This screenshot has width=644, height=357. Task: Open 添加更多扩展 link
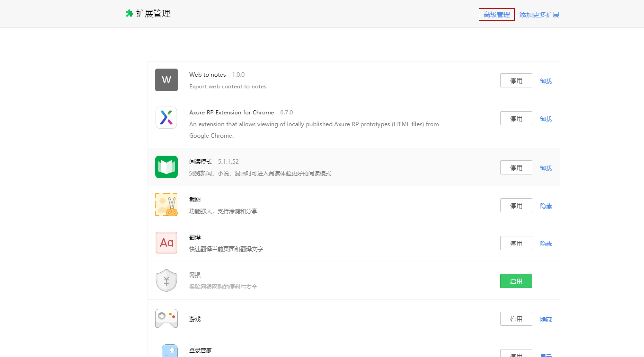tap(539, 15)
